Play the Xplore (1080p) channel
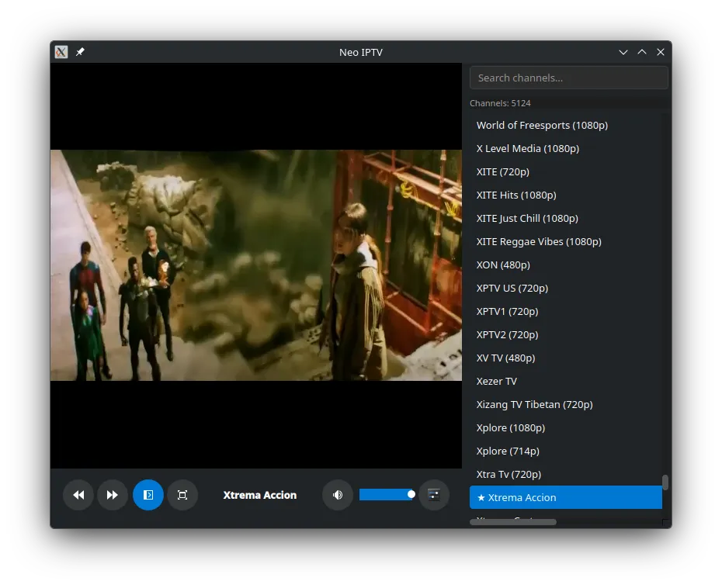 510,427
